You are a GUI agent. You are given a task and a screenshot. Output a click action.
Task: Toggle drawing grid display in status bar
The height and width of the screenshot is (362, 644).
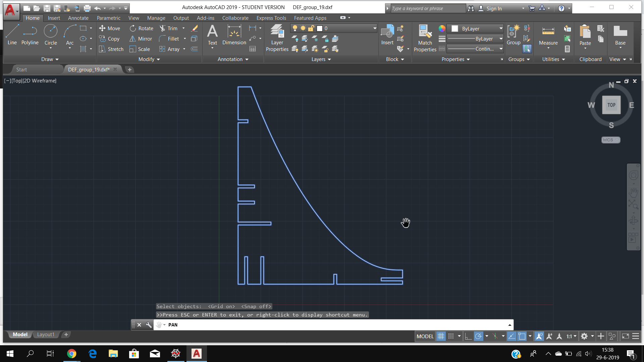click(x=441, y=336)
